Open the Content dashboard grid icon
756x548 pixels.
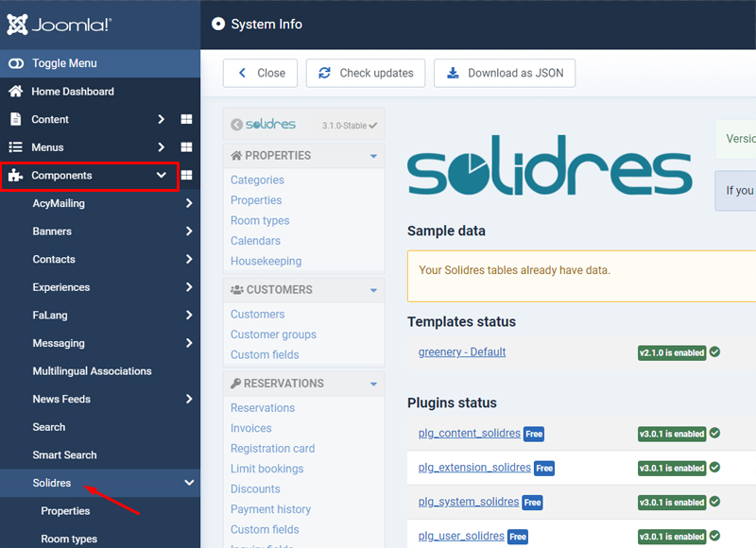pyautogui.click(x=187, y=120)
